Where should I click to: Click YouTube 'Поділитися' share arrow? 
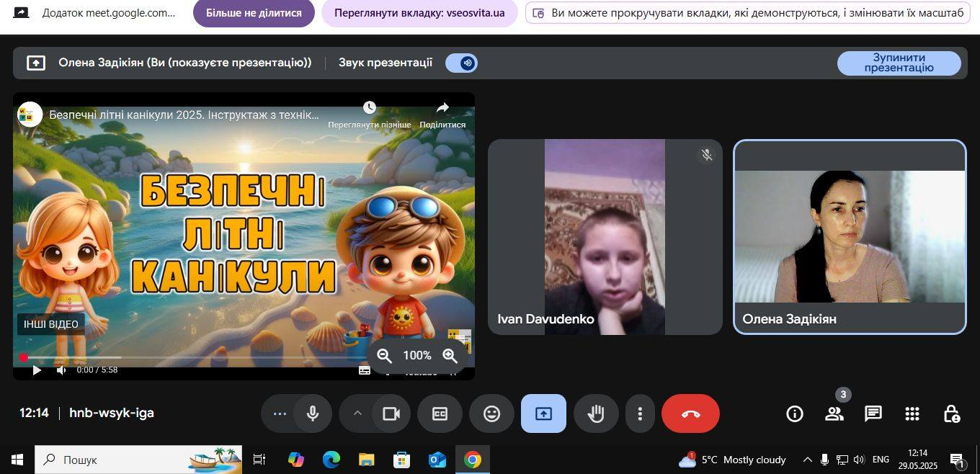click(x=442, y=108)
